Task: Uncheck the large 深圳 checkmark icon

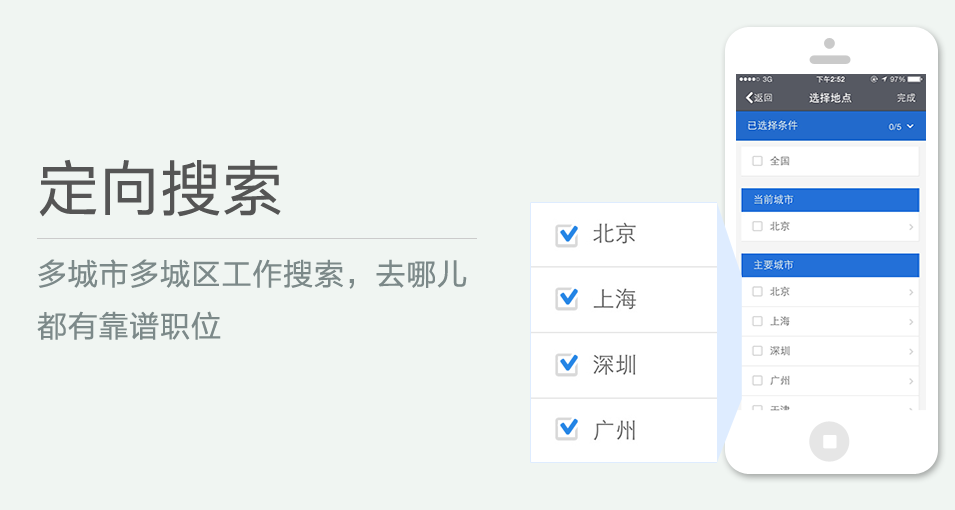Action: 567,365
